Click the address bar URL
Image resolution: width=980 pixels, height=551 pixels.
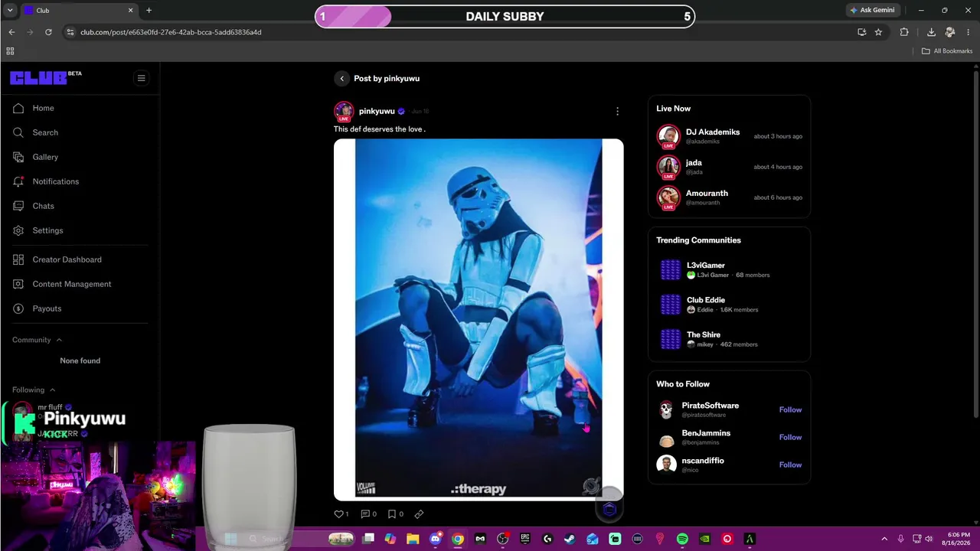click(171, 32)
